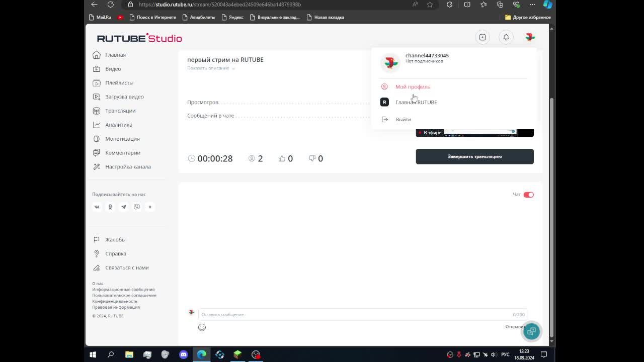Click the browser back arrow
Screen dimensions: 644x362
click(94, 4)
